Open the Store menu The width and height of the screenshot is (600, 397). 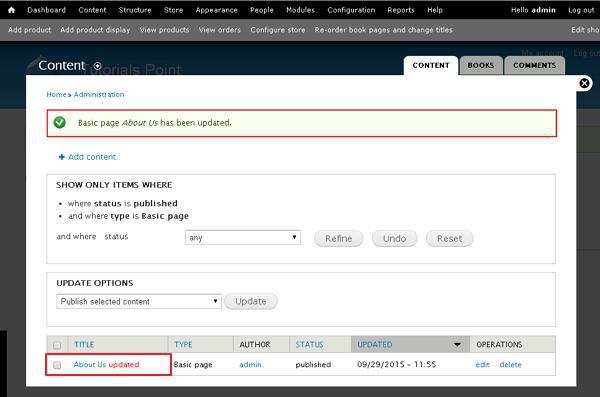pyautogui.click(x=173, y=10)
